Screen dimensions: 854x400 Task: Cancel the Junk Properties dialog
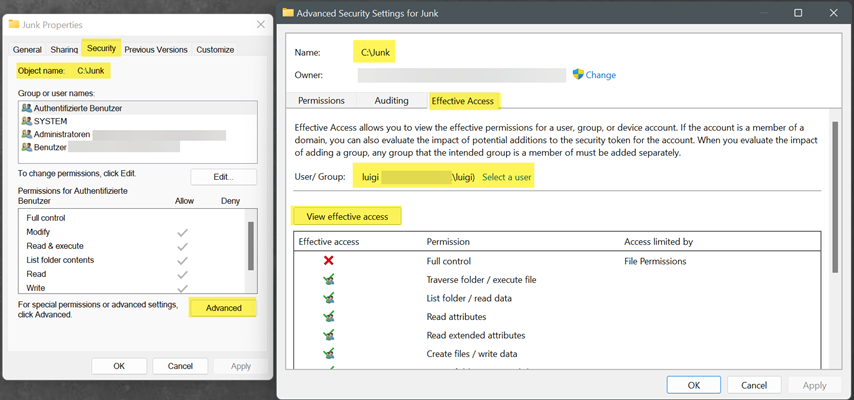pyautogui.click(x=180, y=366)
